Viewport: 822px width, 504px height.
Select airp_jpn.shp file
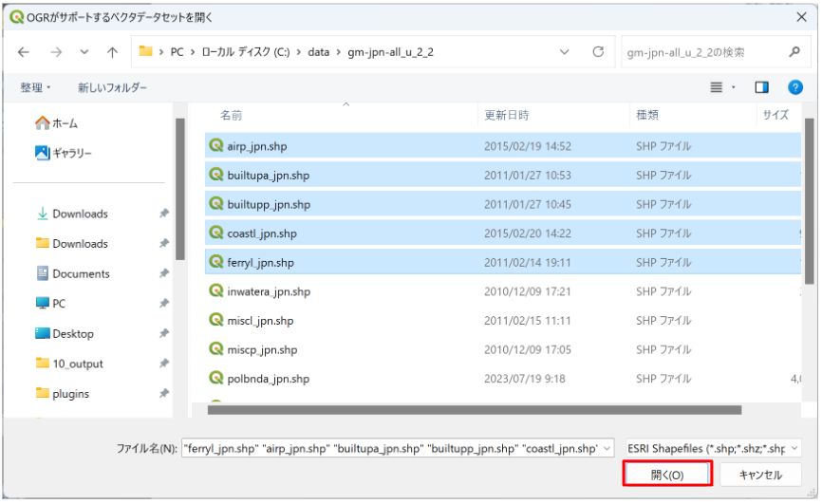pos(502,146)
